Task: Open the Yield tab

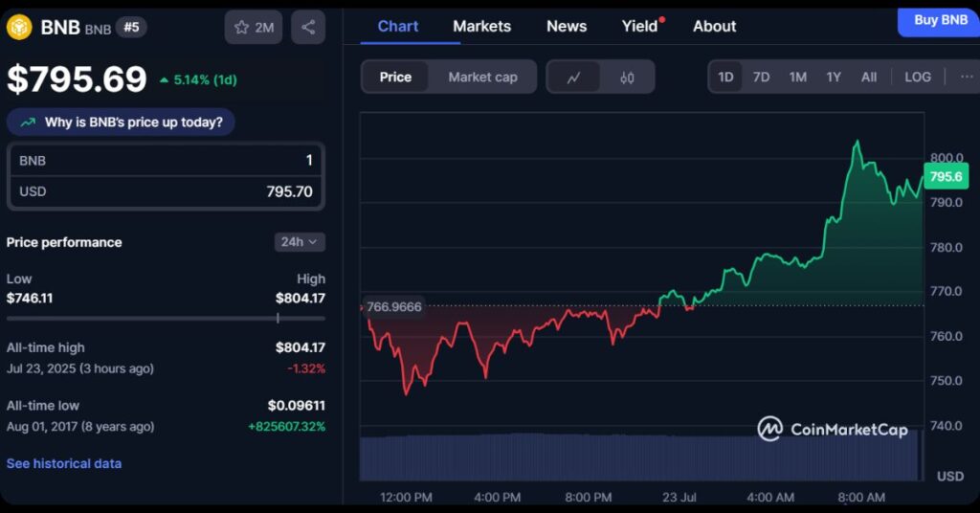Action: pyautogui.click(x=641, y=26)
